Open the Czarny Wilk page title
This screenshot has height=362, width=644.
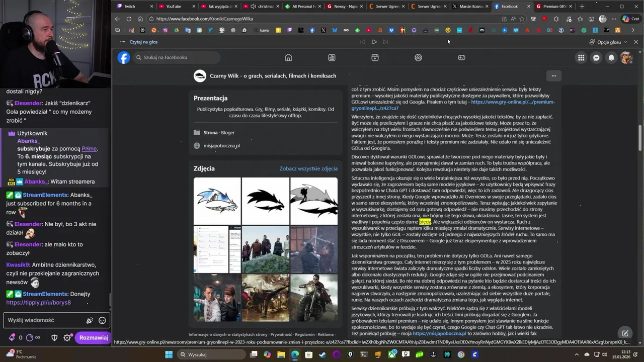click(273, 76)
